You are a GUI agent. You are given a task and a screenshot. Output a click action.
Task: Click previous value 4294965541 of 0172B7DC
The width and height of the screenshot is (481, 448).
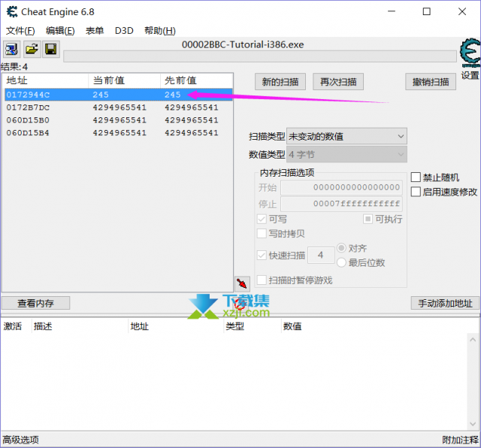[192, 107]
